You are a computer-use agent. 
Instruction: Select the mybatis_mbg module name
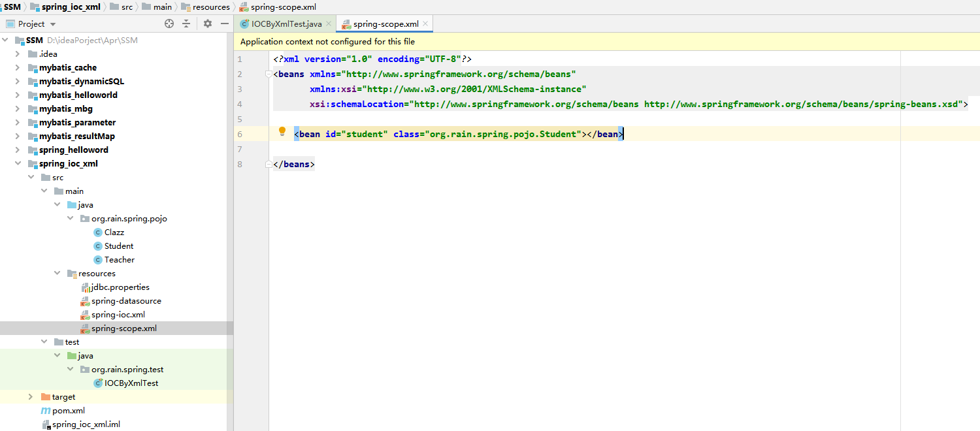(x=66, y=109)
